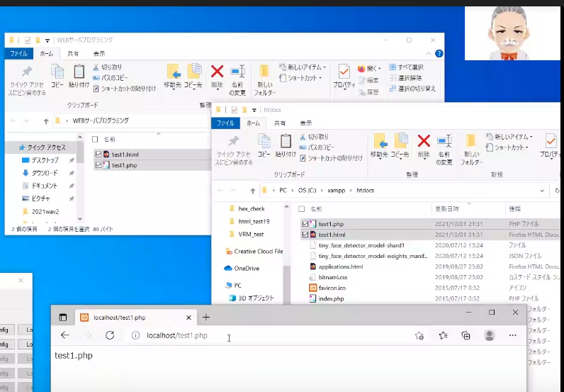564x392 pixels.
Task: Open new browser tab plus button
Action: coord(205,317)
